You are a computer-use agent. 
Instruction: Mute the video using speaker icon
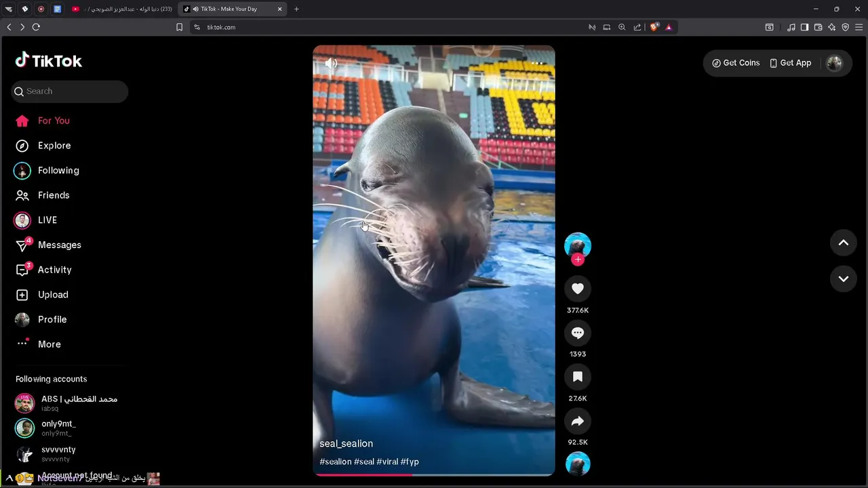tap(331, 63)
